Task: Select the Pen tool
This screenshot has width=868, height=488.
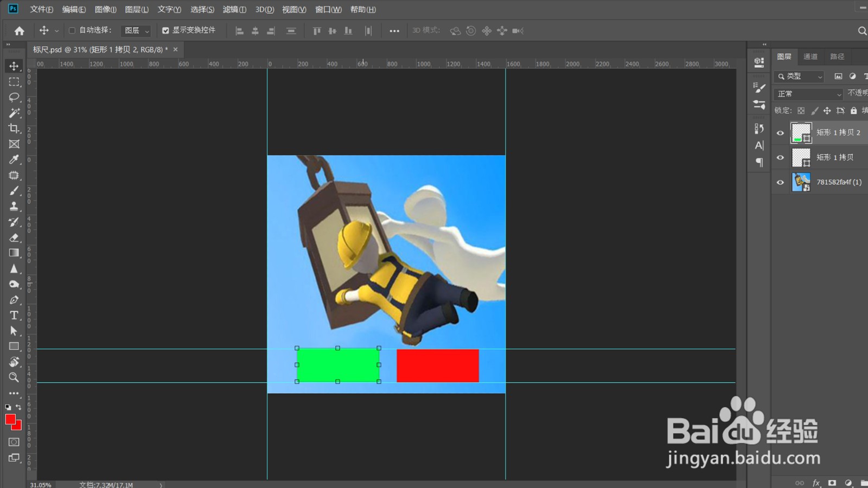Action: (x=14, y=300)
